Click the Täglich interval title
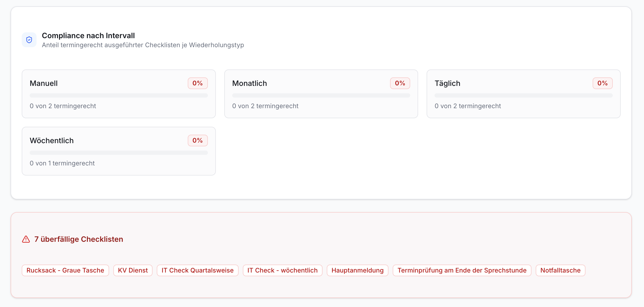 point(448,83)
